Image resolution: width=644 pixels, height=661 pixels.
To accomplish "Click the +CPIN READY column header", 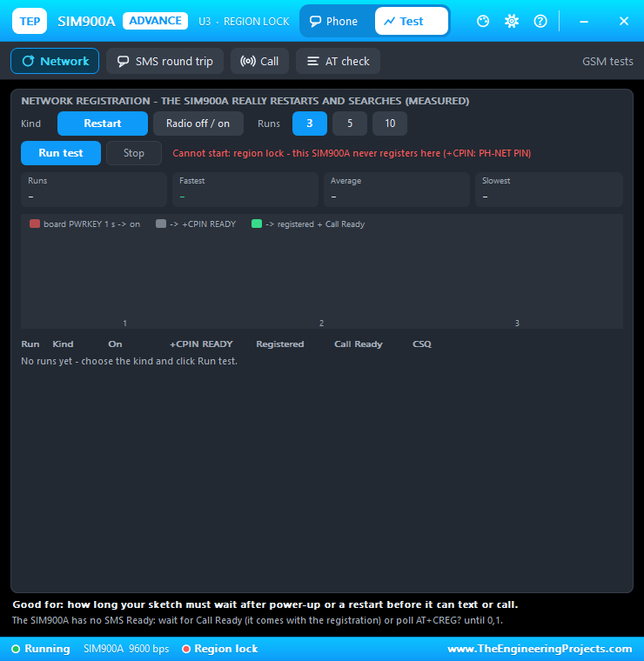I will (201, 344).
